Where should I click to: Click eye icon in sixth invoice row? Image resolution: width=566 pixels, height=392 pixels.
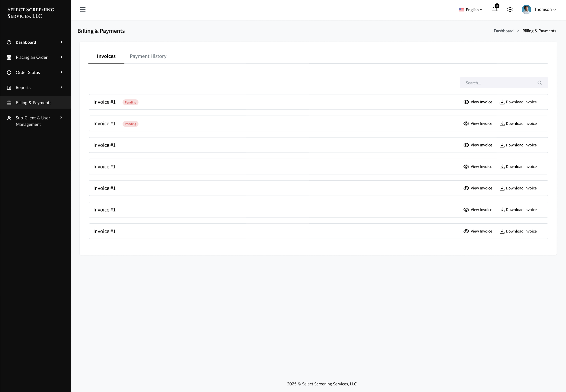click(466, 210)
